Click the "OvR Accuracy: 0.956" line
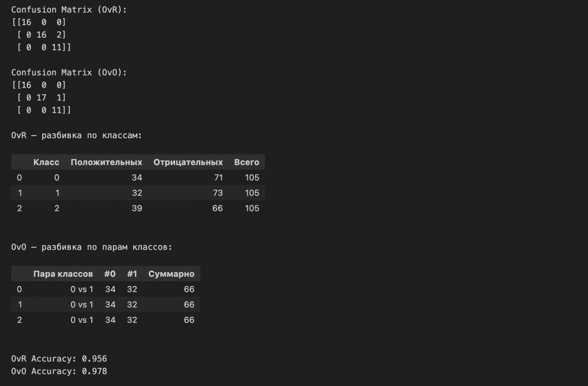Viewport: 588px width, 386px height. (59, 359)
